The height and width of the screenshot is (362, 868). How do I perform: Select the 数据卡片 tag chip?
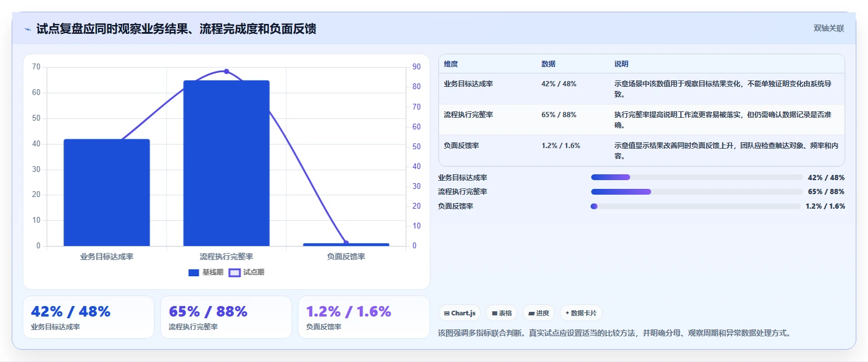coord(581,313)
